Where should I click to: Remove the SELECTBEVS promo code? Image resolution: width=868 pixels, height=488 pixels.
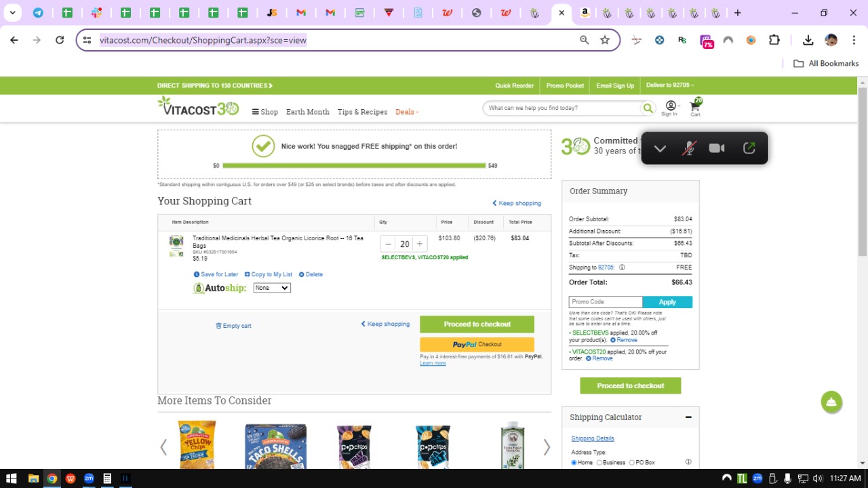tap(623, 340)
